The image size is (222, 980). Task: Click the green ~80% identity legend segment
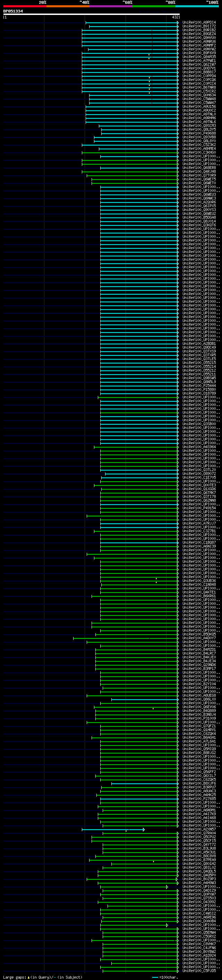[154, 6]
